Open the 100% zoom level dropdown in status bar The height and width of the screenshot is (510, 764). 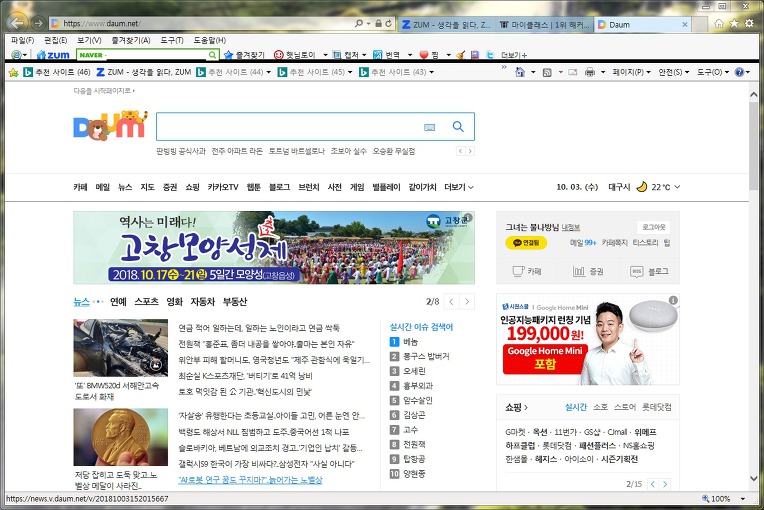pyautogui.click(x=743, y=499)
